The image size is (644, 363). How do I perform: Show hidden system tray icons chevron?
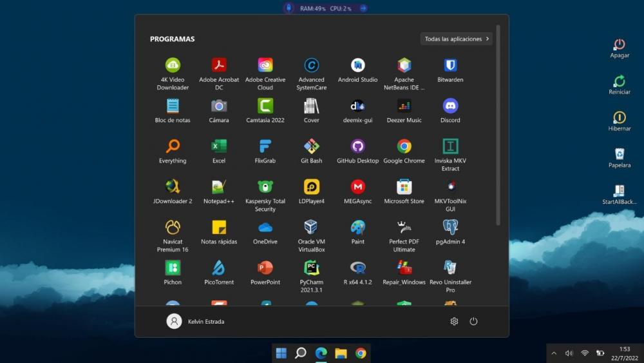554,353
